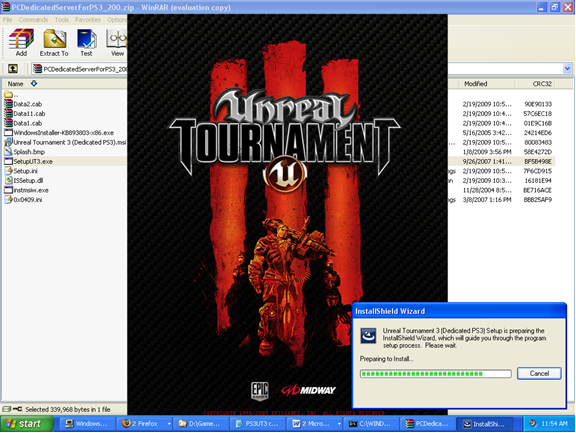The image size is (576, 433).
Task: Go up one folder level in WinRAR
Action: (13, 69)
